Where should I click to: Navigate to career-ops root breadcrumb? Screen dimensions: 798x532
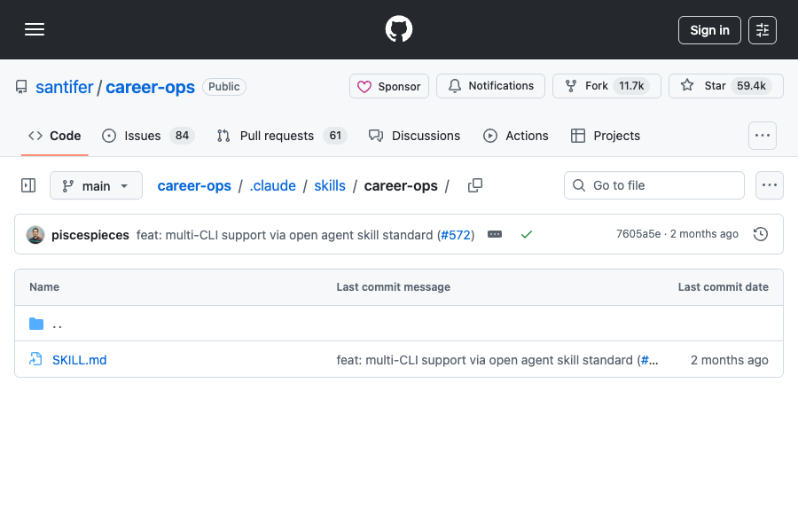(194, 186)
